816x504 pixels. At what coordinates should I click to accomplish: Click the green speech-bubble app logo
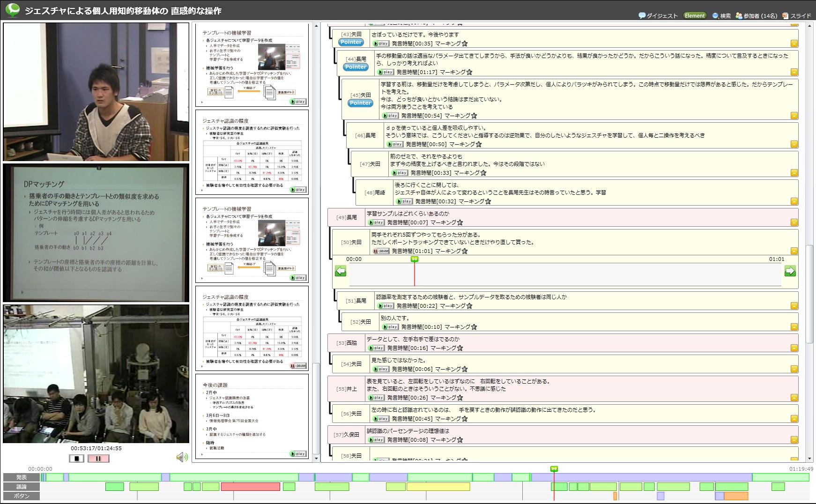tap(12, 9)
